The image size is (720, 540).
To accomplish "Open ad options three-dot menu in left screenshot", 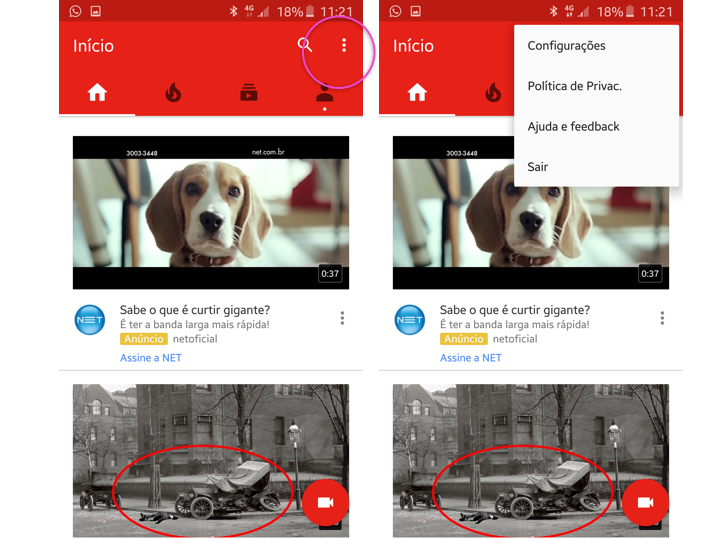I will 342,318.
